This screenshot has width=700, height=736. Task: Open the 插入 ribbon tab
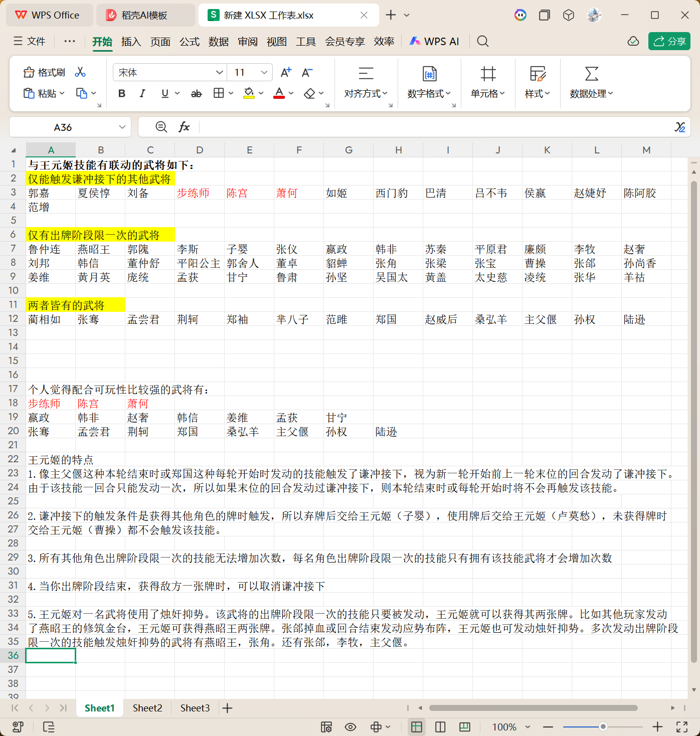click(x=131, y=42)
